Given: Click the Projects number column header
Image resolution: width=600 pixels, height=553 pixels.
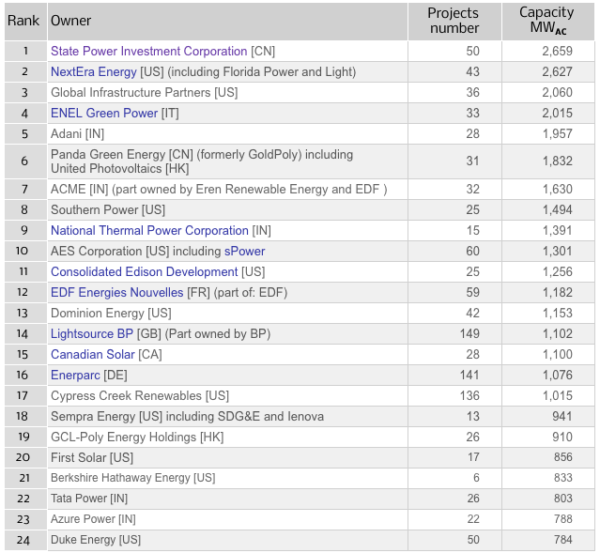Looking at the screenshot, I should pos(453,20).
